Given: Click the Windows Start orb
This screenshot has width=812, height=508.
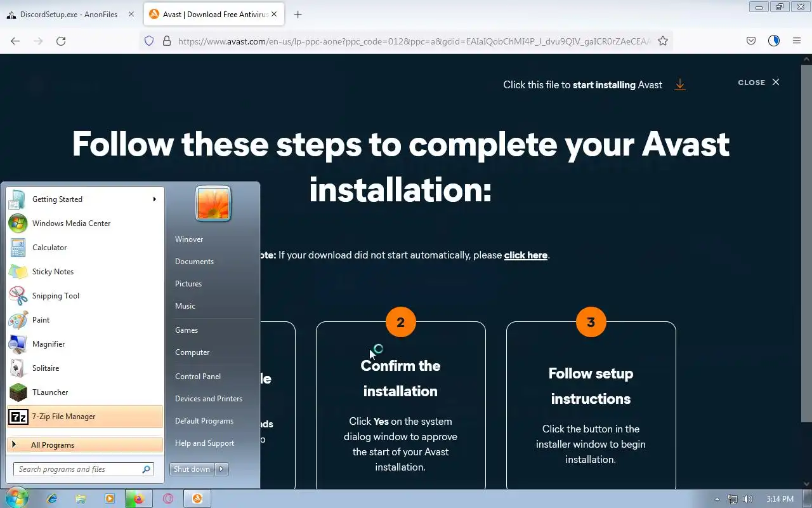Looking at the screenshot, I should pyautogui.click(x=16, y=498).
